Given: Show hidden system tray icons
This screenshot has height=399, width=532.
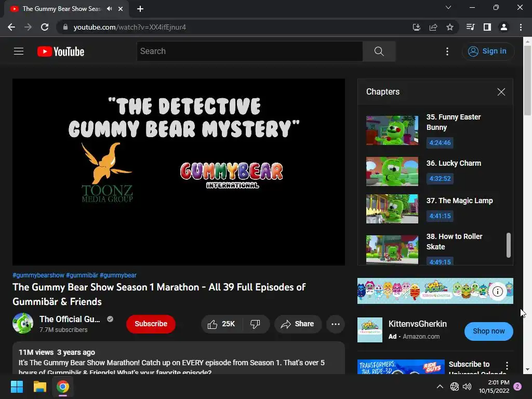Looking at the screenshot, I should (x=440, y=387).
